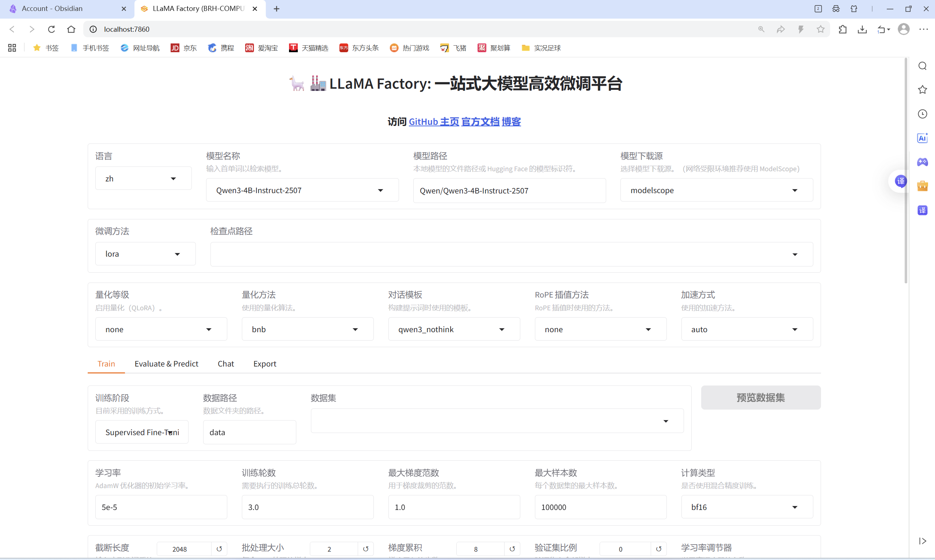Switch to the Train tab
This screenshot has width=935, height=560.
(106, 363)
